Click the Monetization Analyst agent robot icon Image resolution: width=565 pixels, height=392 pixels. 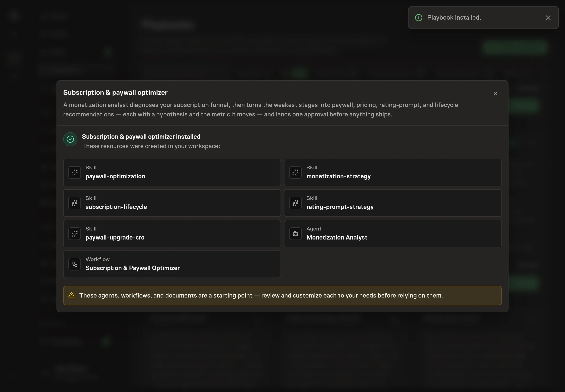click(295, 234)
